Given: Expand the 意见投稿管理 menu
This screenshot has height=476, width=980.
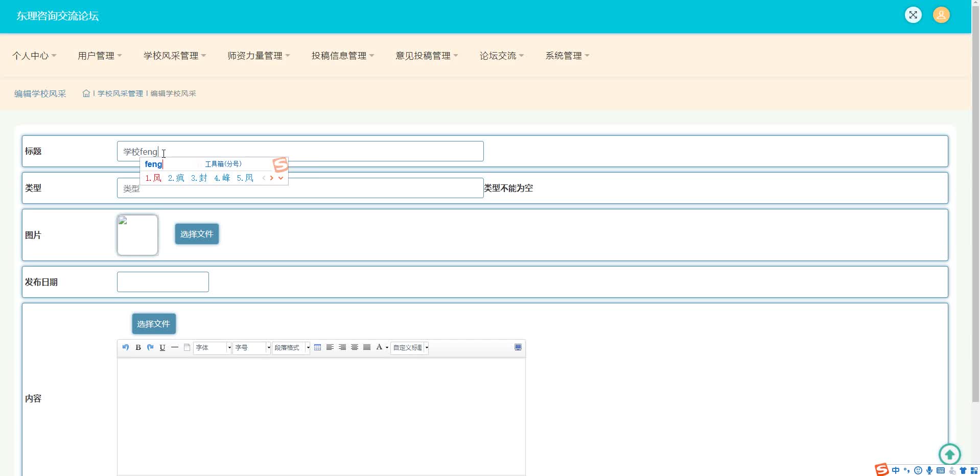Looking at the screenshot, I should point(427,56).
